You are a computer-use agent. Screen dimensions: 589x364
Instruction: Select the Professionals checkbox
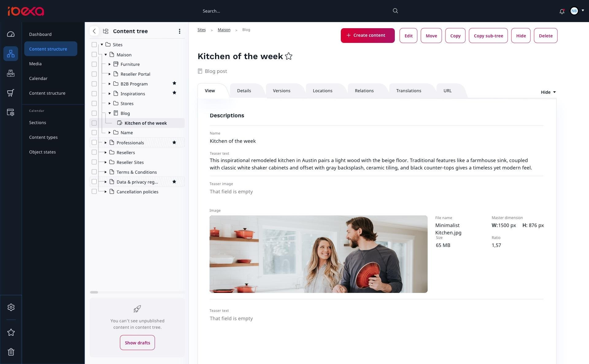(x=94, y=142)
